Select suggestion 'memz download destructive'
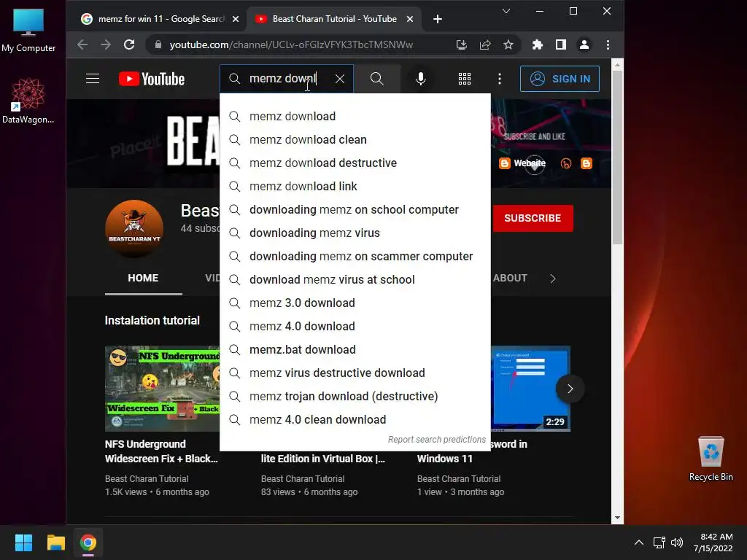Viewport: 747px width, 560px height. coord(355,163)
